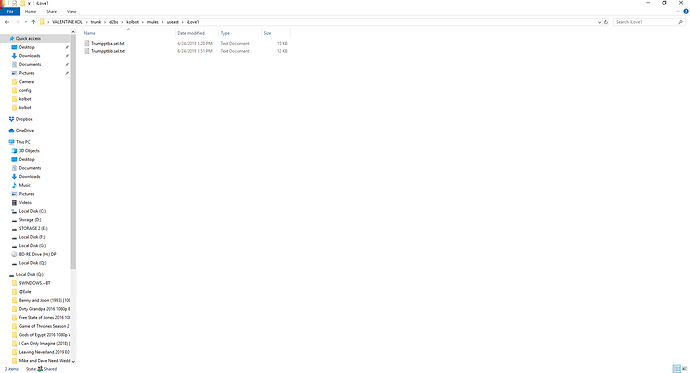The image size is (690, 373).
Task: Switch to the View ribbon tab
Action: [x=71, y=11]
